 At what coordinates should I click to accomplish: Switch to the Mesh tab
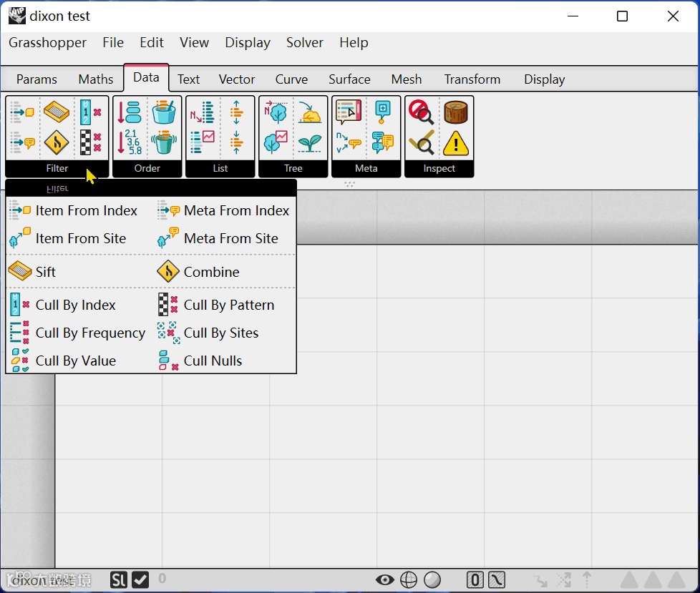click(x=407, y=79)
